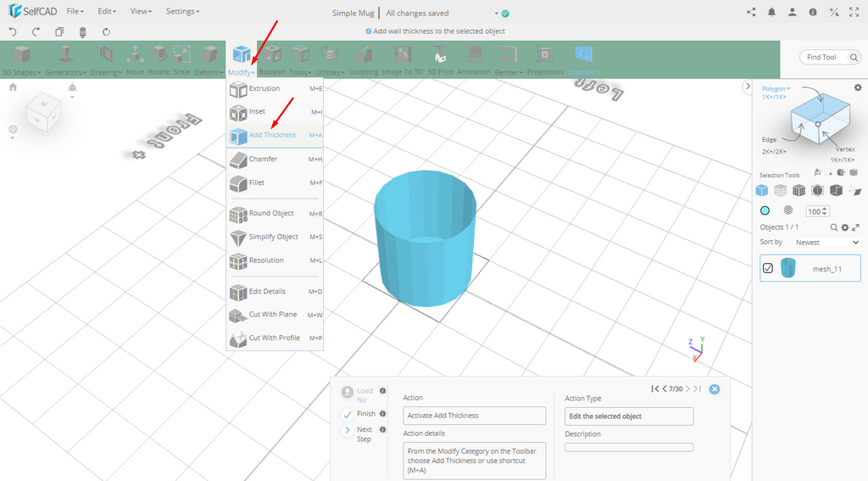The image size is (868, 481).
Task: Open the notifications bell
Action: [771, 12]
